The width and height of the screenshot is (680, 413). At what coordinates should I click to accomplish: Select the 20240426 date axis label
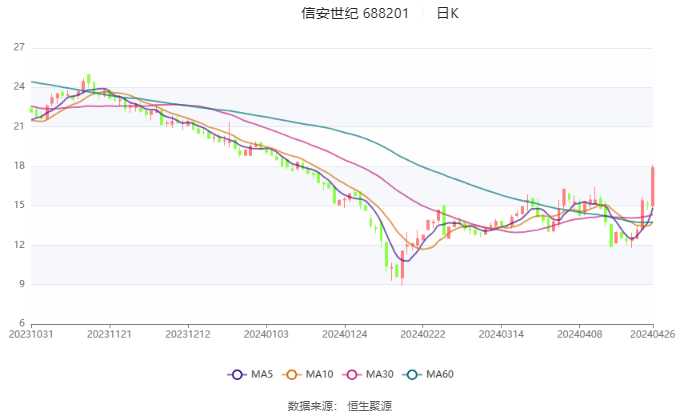[x=651, y=334]
